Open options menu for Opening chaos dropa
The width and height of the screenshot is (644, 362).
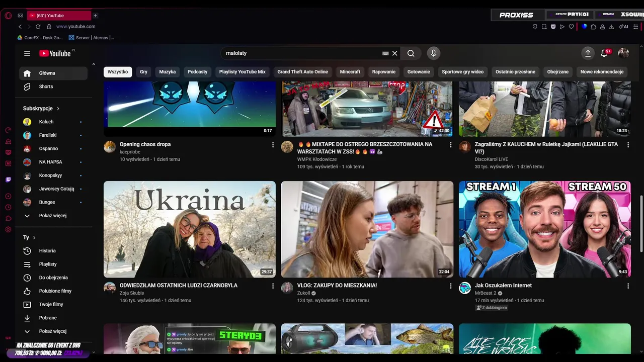tap(273, 145)
